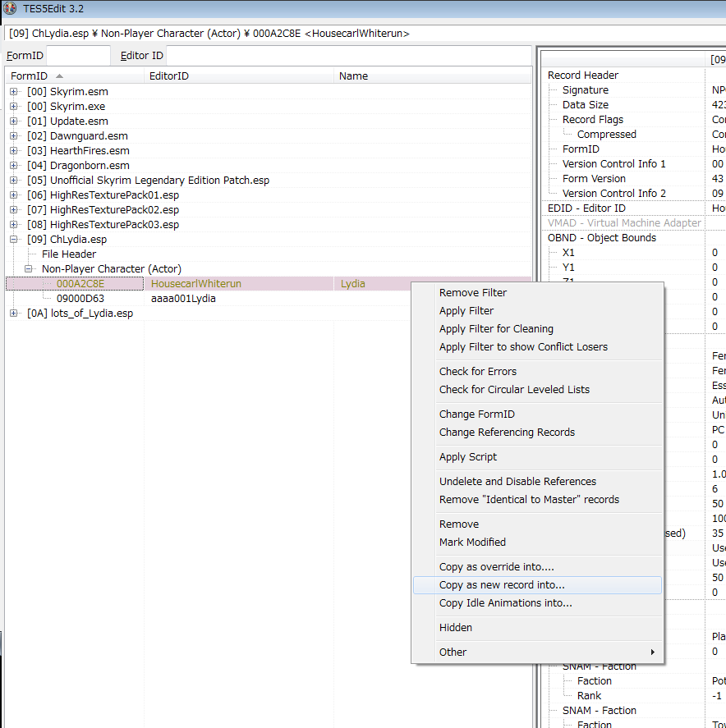Collapse Non-Player Character (Actor) group

tap(29, 269)
